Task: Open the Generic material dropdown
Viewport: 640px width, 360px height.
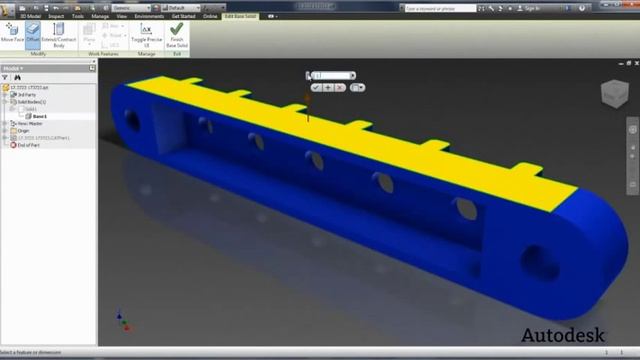Action: [x=131, y=8]
